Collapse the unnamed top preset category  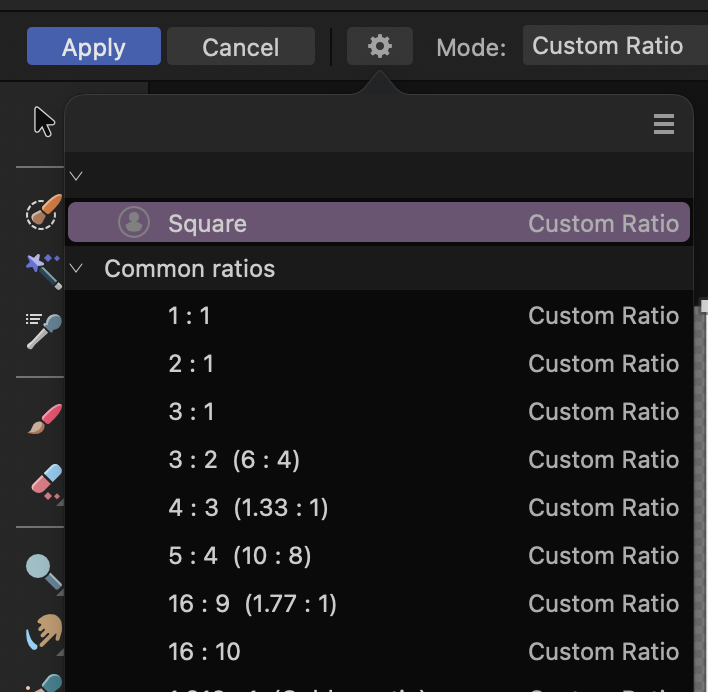77,176
